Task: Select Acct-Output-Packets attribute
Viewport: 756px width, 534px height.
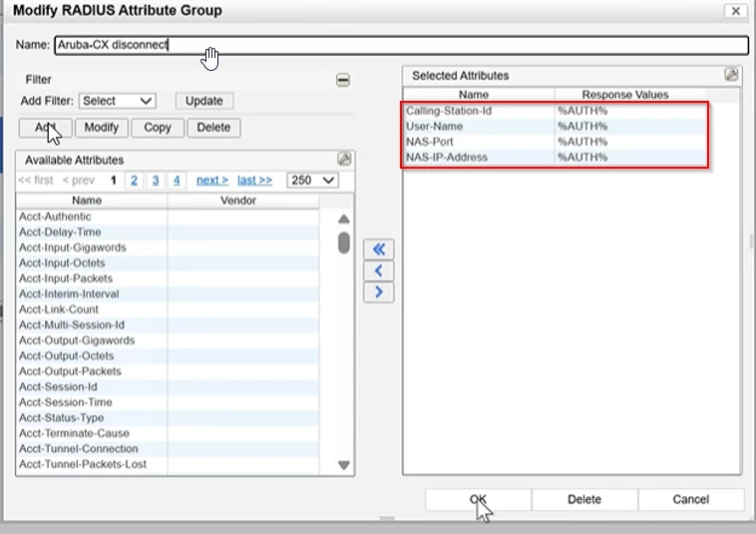Action: pos(168,371)
